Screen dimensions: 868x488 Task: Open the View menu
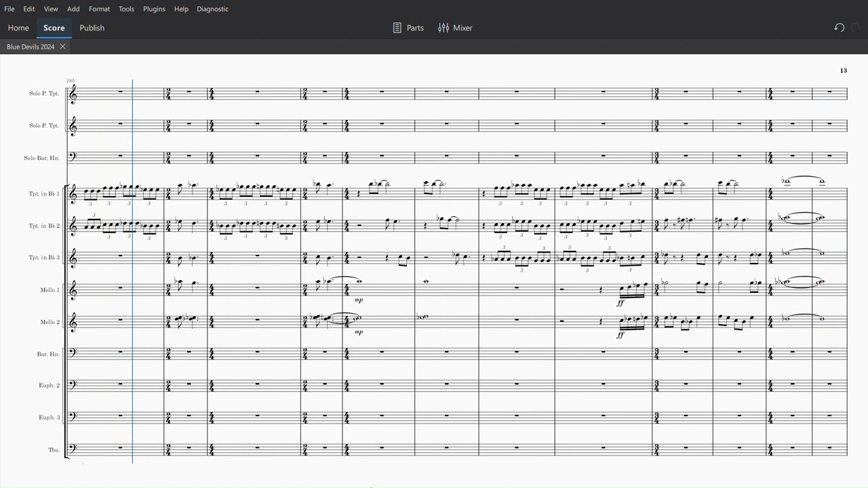pos(51,9)
